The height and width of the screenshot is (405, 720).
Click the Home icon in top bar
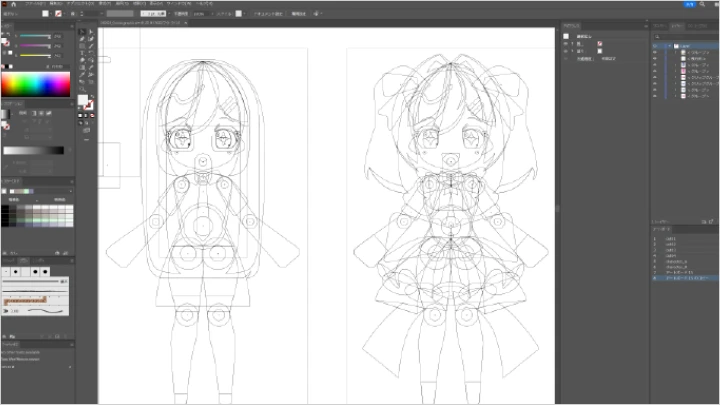[13, 4]
